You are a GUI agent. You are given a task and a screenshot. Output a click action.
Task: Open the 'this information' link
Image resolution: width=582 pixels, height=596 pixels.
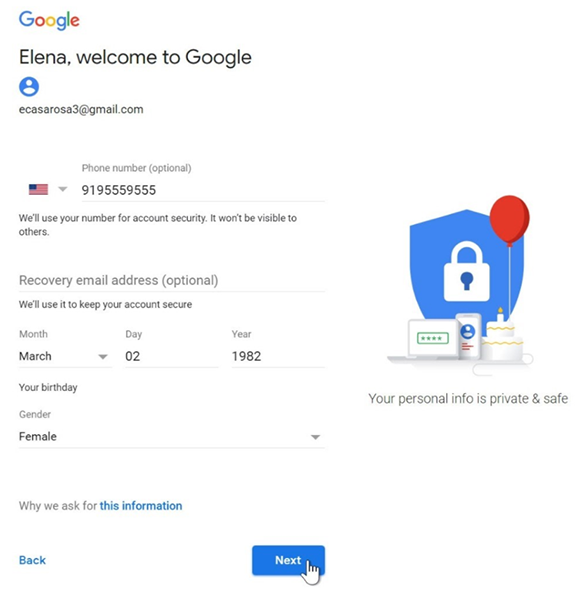[141, 506]
